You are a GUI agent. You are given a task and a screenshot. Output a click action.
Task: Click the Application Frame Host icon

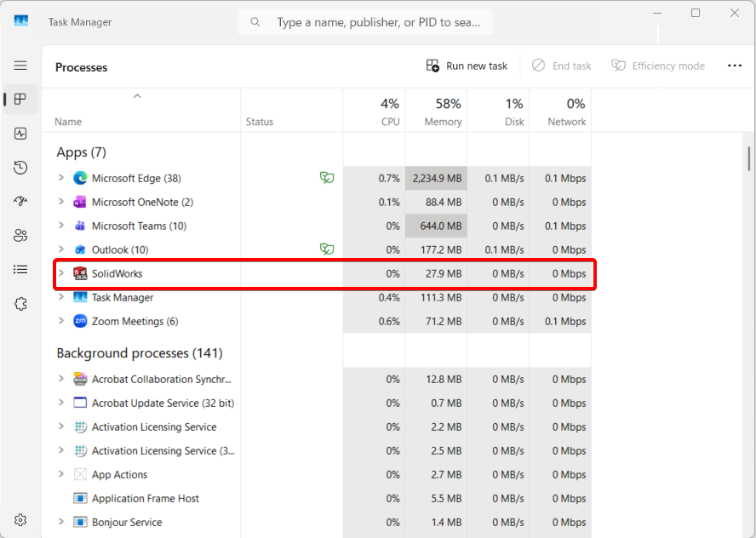80,498
